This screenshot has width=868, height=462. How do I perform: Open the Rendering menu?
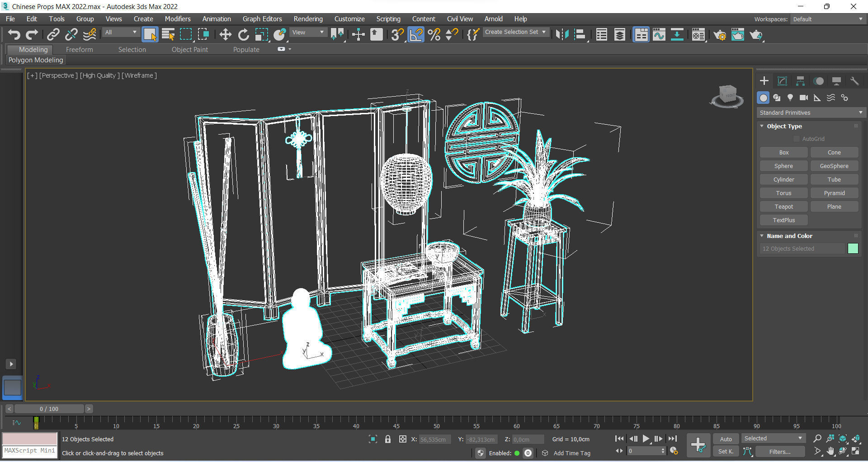(308, 19)
